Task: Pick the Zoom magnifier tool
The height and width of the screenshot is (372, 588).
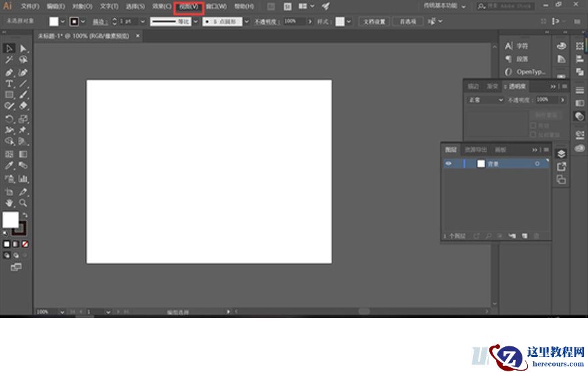Action: point(24,202)
